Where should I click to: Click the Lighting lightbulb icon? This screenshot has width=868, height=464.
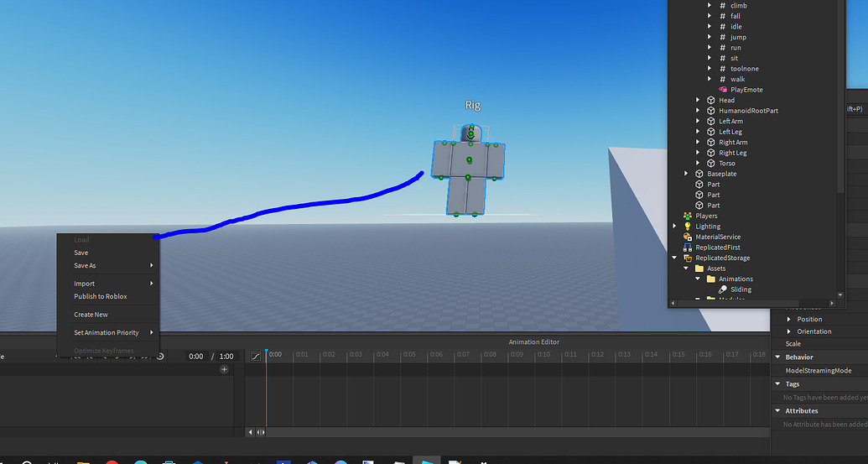point(688,227)
